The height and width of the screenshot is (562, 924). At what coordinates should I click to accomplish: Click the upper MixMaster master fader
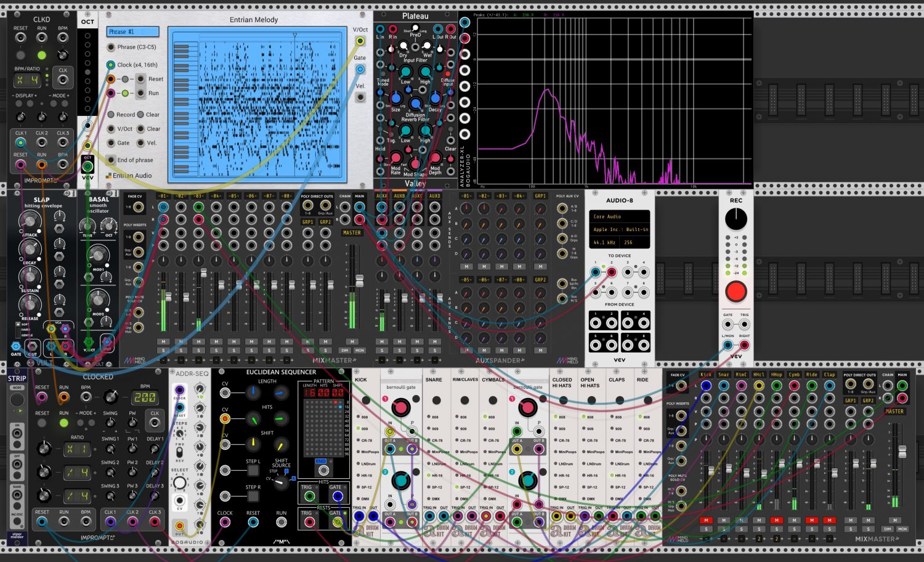click(360, 280)
